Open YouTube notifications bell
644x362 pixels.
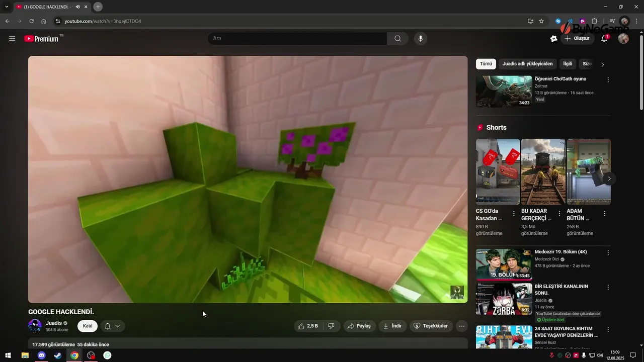point(604,38)
